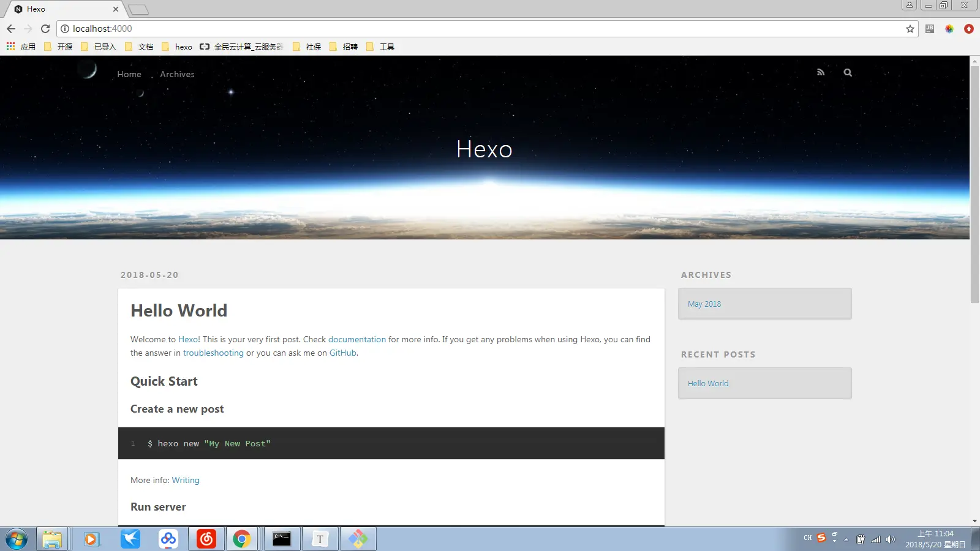The height and width of the screenshot is (551, 980).
Task: Open the Writing link under More info
Action: coord(186,480)
